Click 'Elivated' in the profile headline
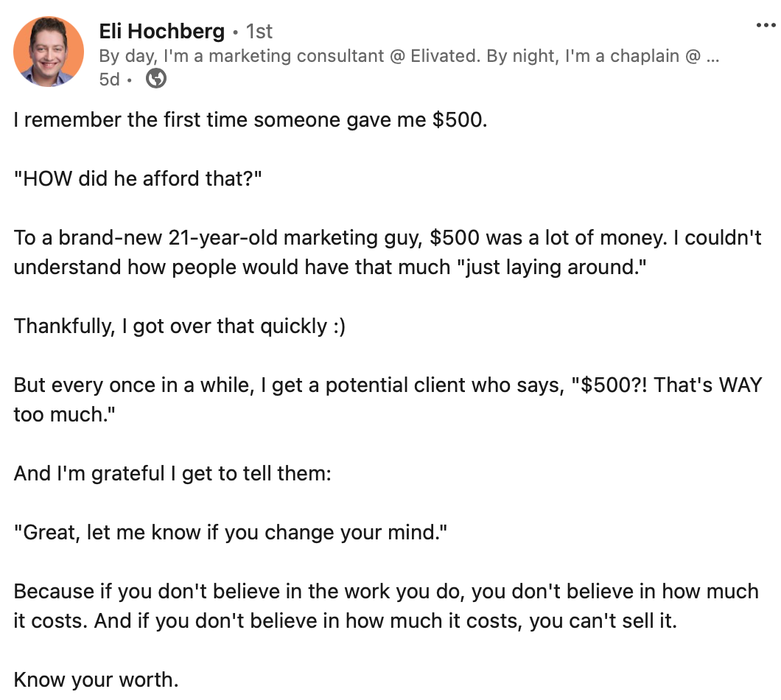The image size is (781, 700). click(444, 56)
